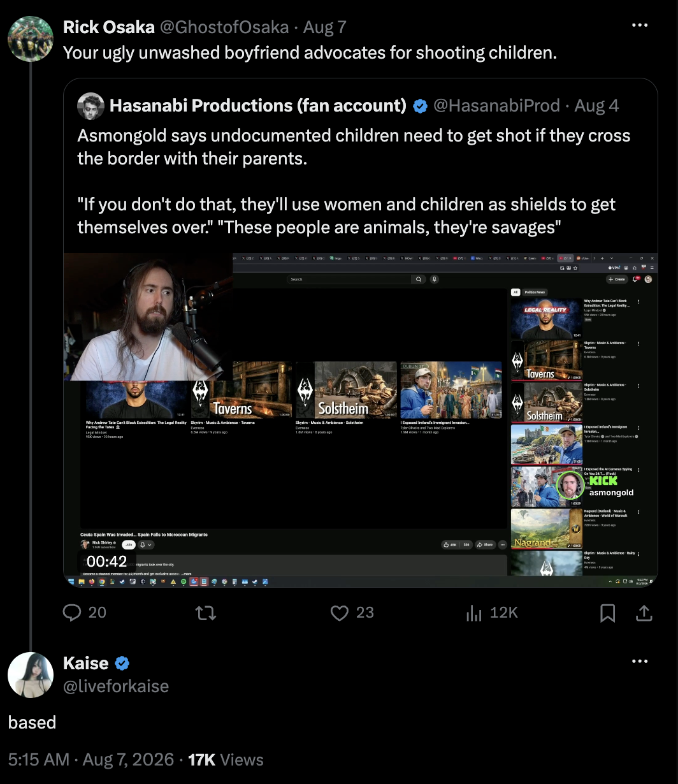Open more options on Rick Osaka's tweet

[x=639, y=25]
